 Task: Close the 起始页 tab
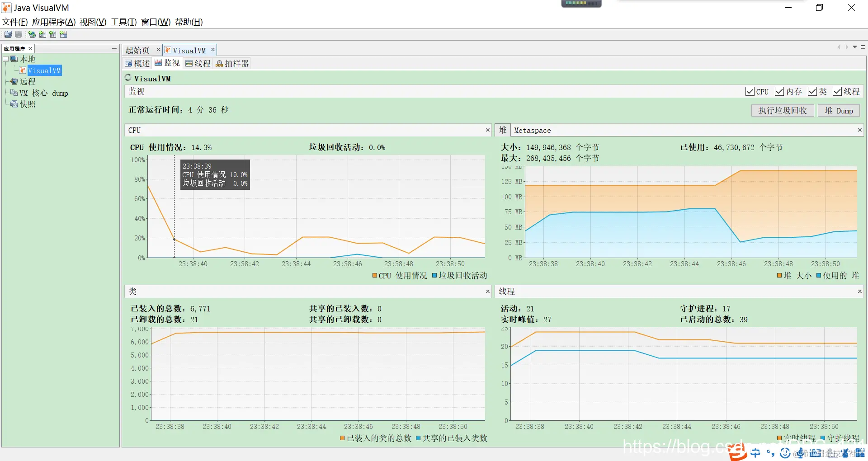coord(159,50)
